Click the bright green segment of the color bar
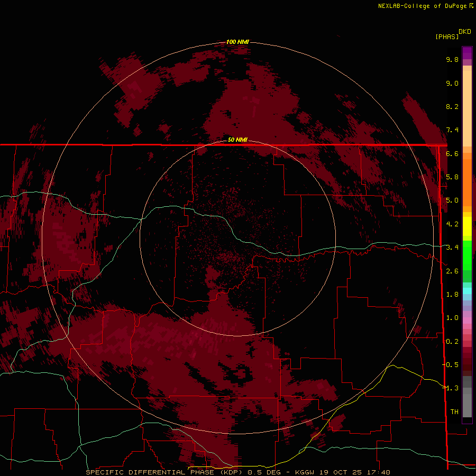The width and height of the screenshot is (476, 476). click(x=467, y=255)
